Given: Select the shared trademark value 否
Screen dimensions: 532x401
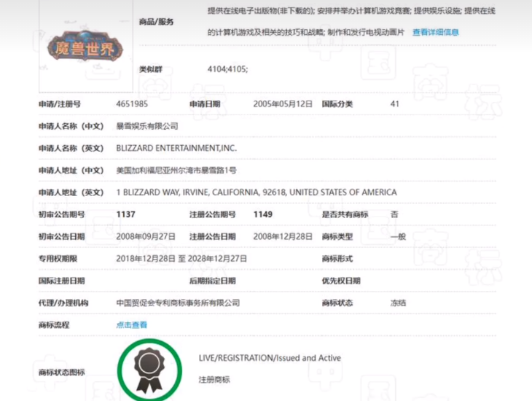Looking at the screenshot, I should (394, 214).
